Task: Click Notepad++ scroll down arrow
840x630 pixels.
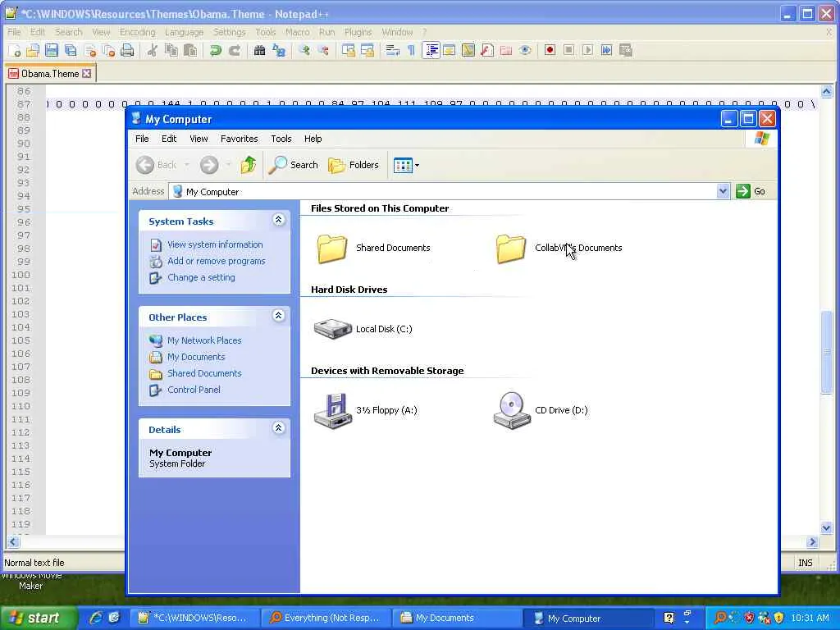Action: [827, 528]
